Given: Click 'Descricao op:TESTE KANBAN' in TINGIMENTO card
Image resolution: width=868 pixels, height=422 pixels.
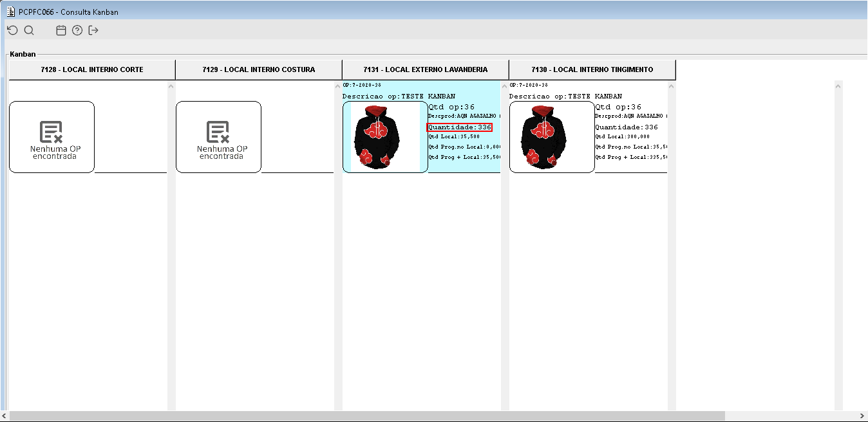Looking at the screenshot, I should click(x=565, y=96).
